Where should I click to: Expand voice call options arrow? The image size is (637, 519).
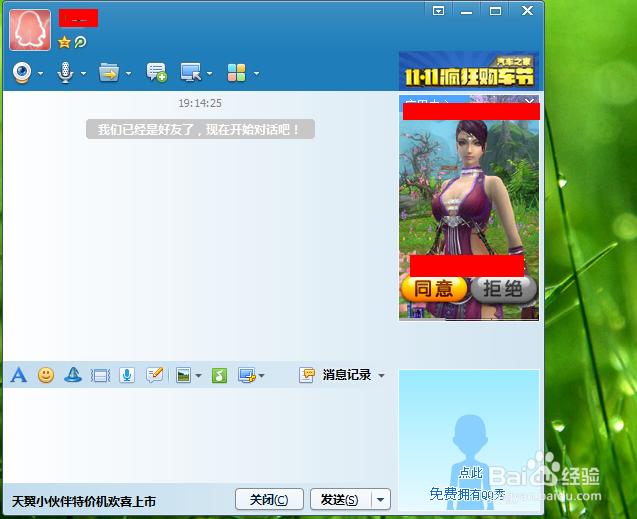coord(83,74)
